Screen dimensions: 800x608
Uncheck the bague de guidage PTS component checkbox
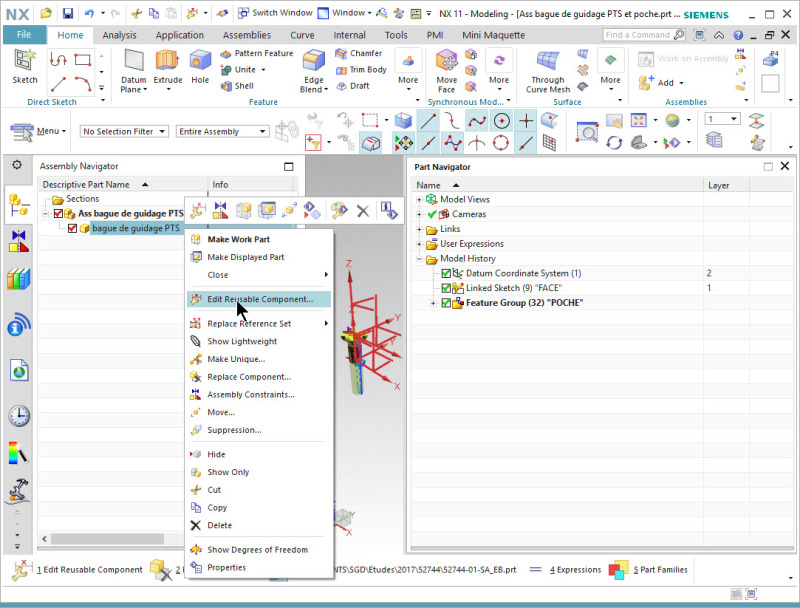pos(72,228)
